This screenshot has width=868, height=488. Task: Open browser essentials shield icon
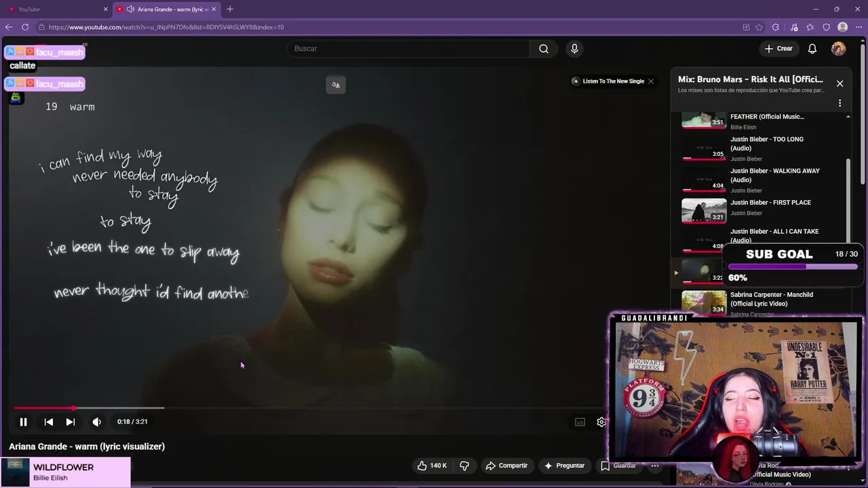[826, 27]
